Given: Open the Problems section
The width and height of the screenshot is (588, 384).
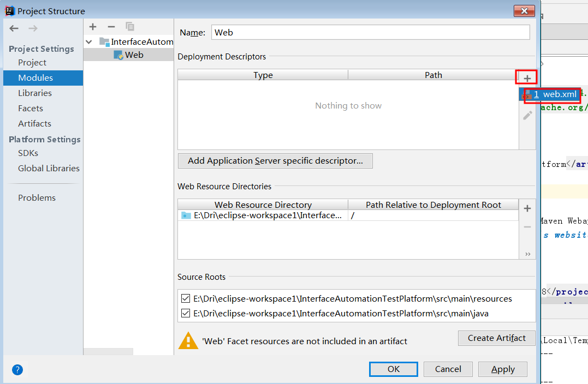Looking at the screenshot, I should point(37,198).
